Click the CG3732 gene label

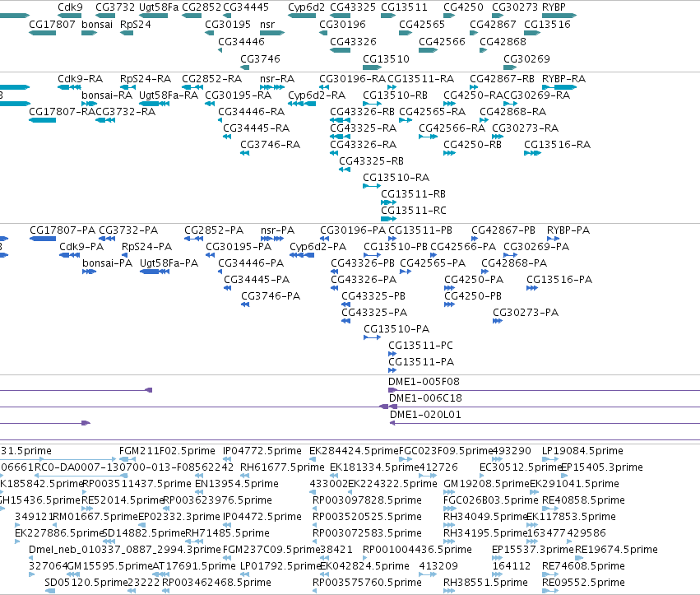pyautogui.click(x=115, y=7)
